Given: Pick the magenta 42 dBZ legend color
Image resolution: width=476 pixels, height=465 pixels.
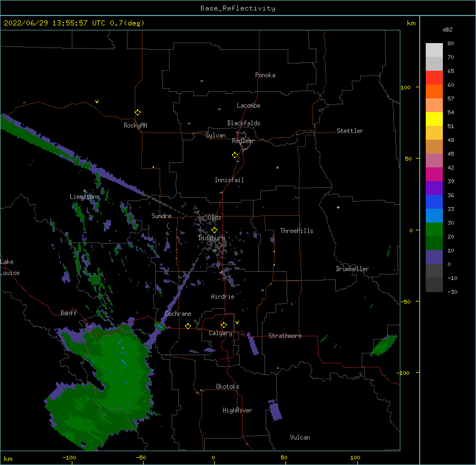Looking at the screenshot, I should [x=434, y=174].
